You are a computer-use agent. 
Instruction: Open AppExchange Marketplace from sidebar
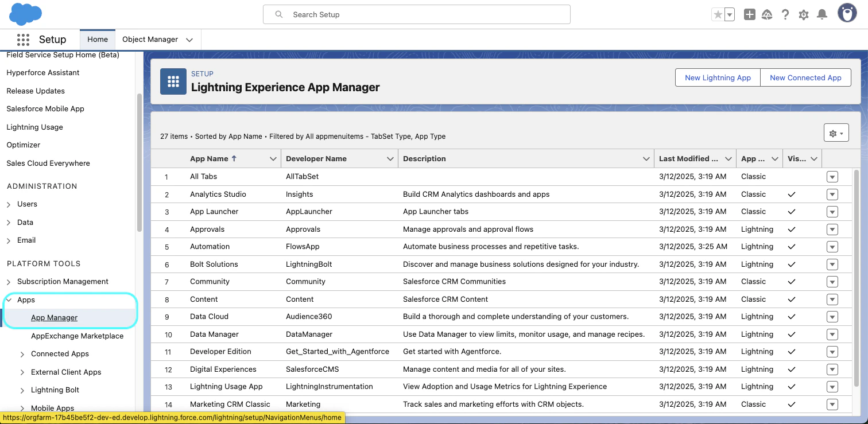pyautogui.click(x=77, y=336)
